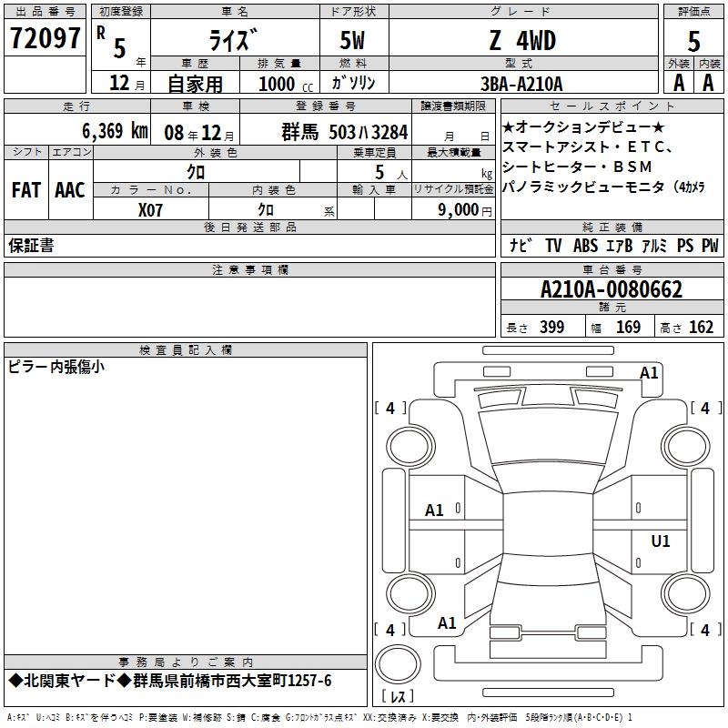
Task: Click the シートヒーター・BSM sales point line
Action: pos(577,167)
